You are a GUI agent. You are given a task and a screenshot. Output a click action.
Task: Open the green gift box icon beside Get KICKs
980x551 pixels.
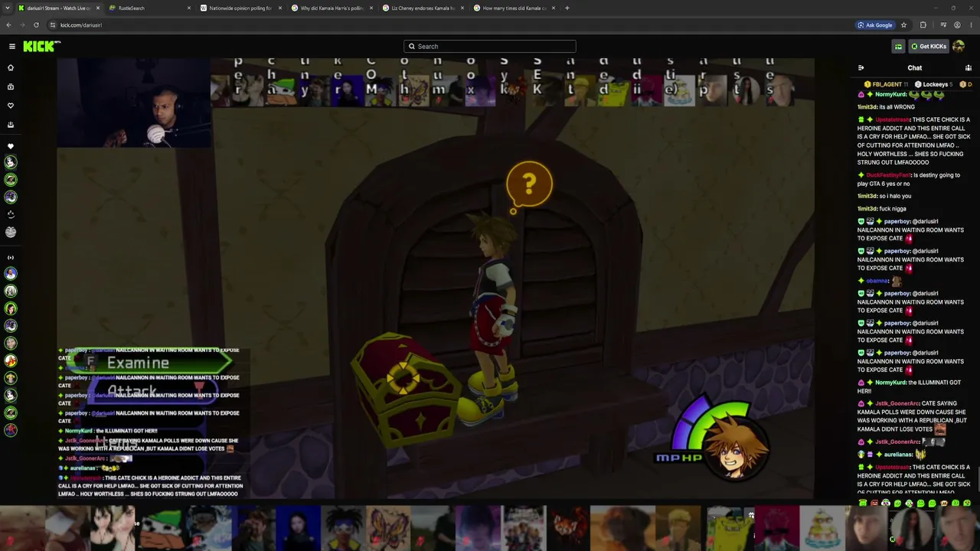[x=898, y=47]
